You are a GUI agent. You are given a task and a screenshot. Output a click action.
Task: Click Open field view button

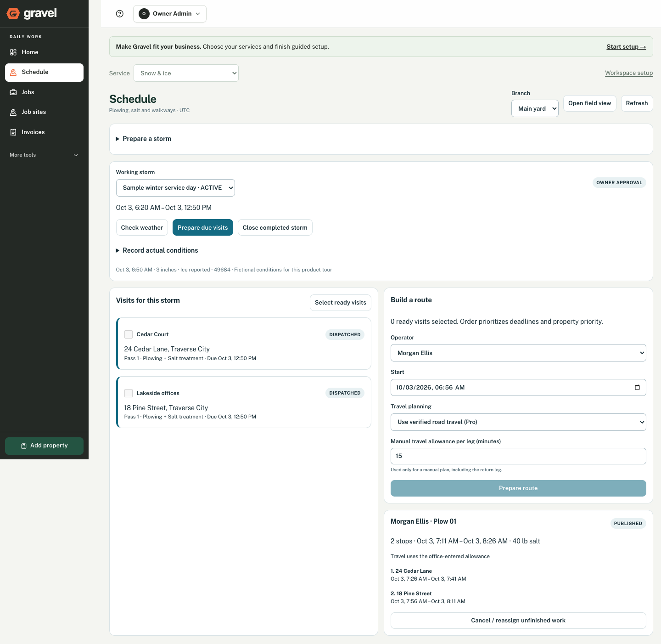click(590, 103)
